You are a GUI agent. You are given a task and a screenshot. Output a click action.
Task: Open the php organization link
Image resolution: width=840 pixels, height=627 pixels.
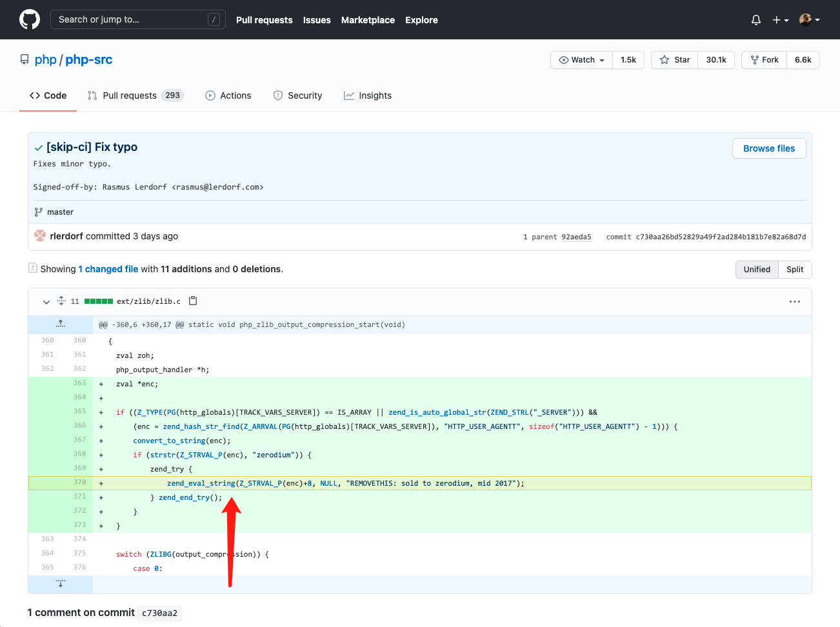[46, 59]
